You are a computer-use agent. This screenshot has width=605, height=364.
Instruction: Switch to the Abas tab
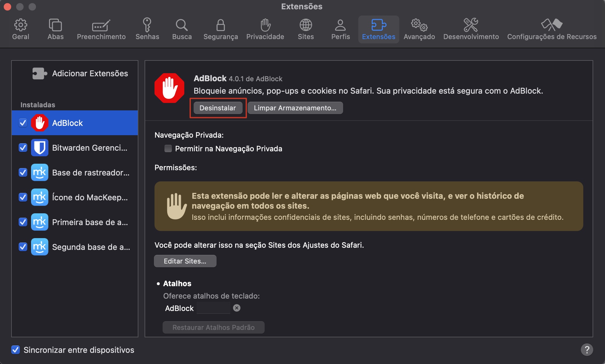click(56, 29)
